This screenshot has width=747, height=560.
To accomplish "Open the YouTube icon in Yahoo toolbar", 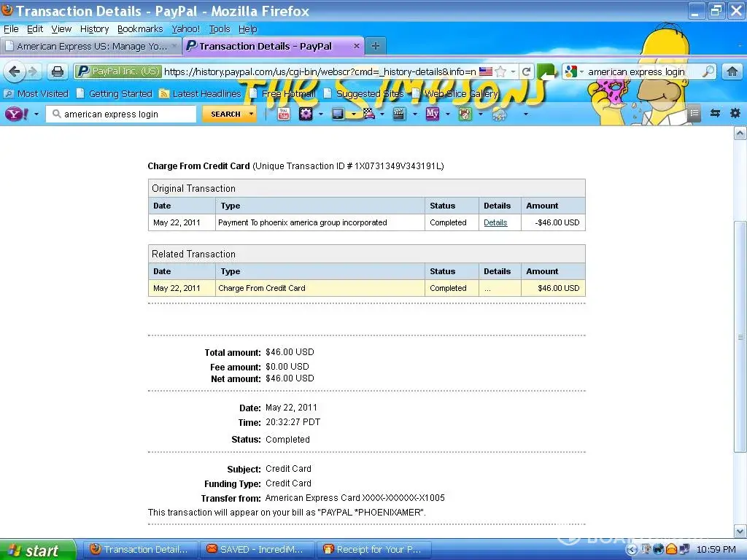I will [x=283, y=114].
